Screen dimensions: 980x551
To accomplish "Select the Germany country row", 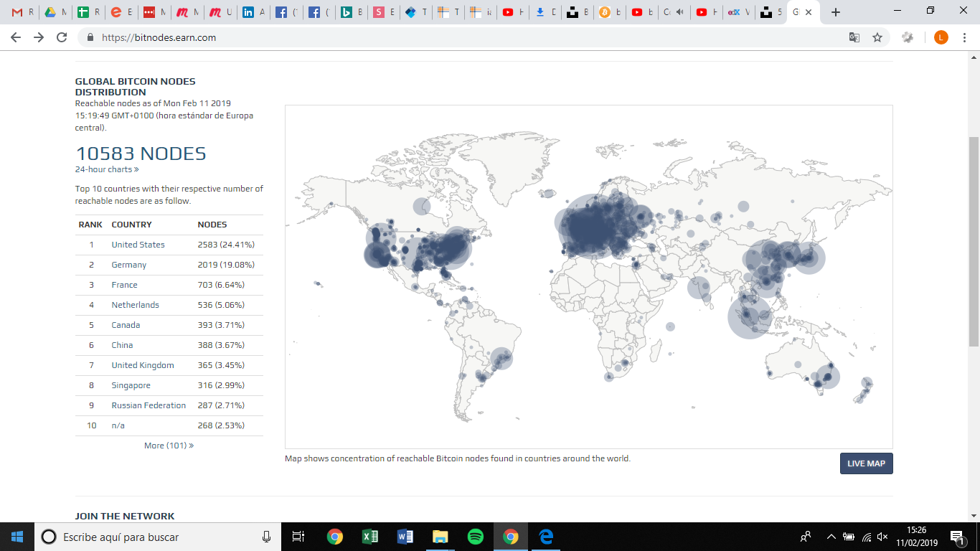I will coord(169,265).
